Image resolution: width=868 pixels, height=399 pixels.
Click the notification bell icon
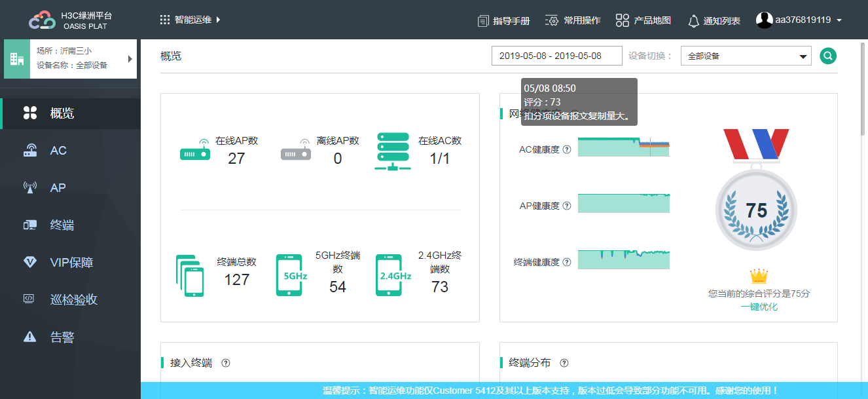[x=694, y=21]
